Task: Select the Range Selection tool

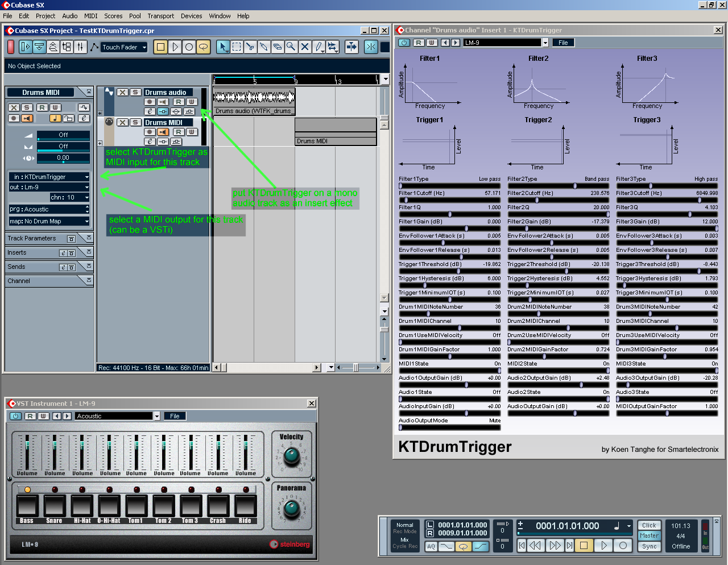Action: click(x=237, y=47)
